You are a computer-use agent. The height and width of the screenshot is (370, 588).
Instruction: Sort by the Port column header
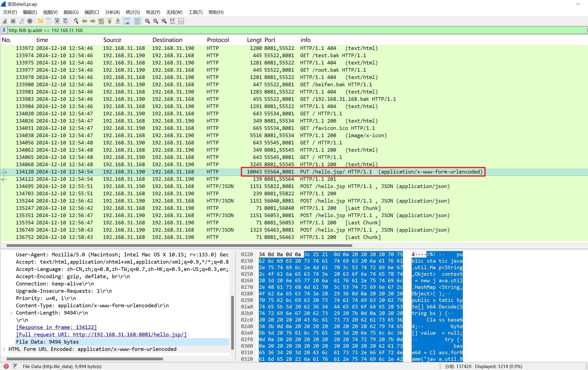(281, 40)
